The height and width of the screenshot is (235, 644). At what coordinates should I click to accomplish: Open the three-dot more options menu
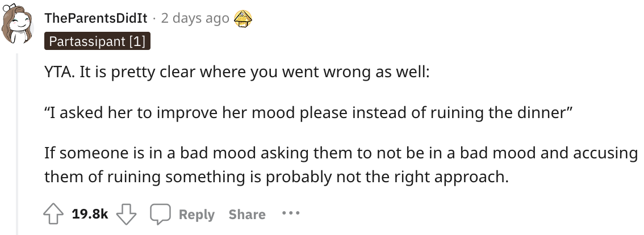(291, 213)
